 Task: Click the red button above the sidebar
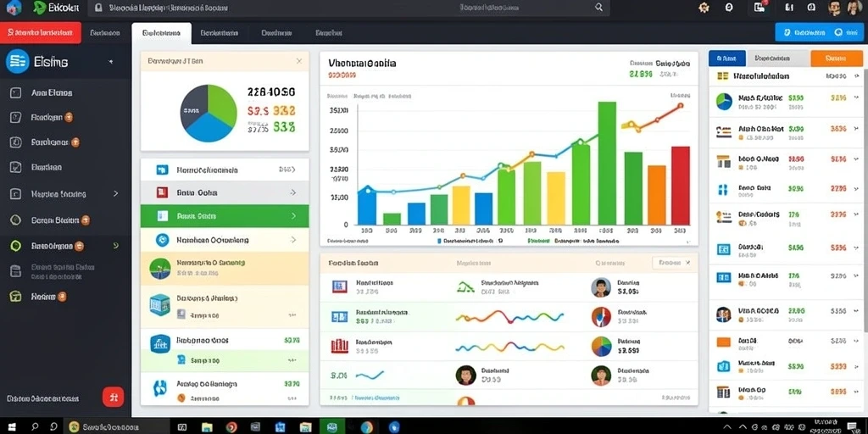click(x=41, y=33)
